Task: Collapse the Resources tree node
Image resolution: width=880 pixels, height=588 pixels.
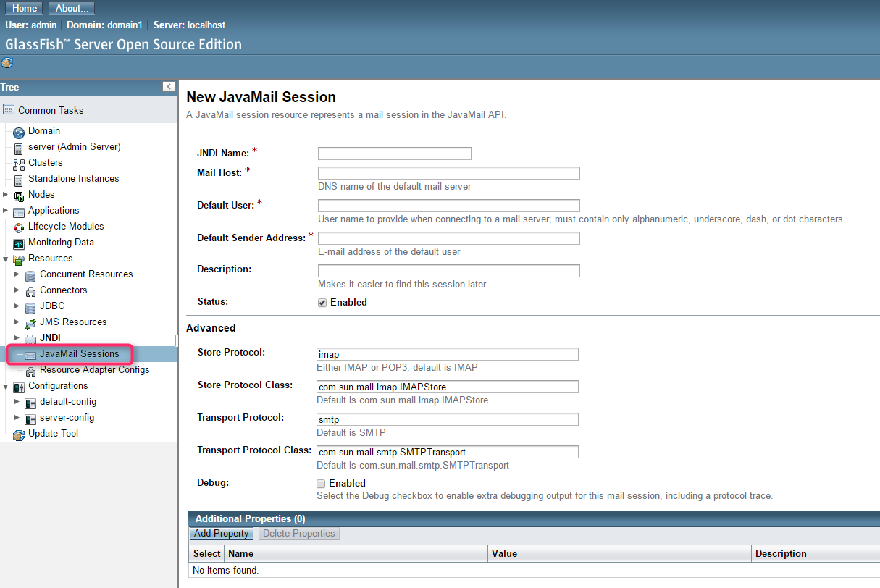Action: (7, 258)
